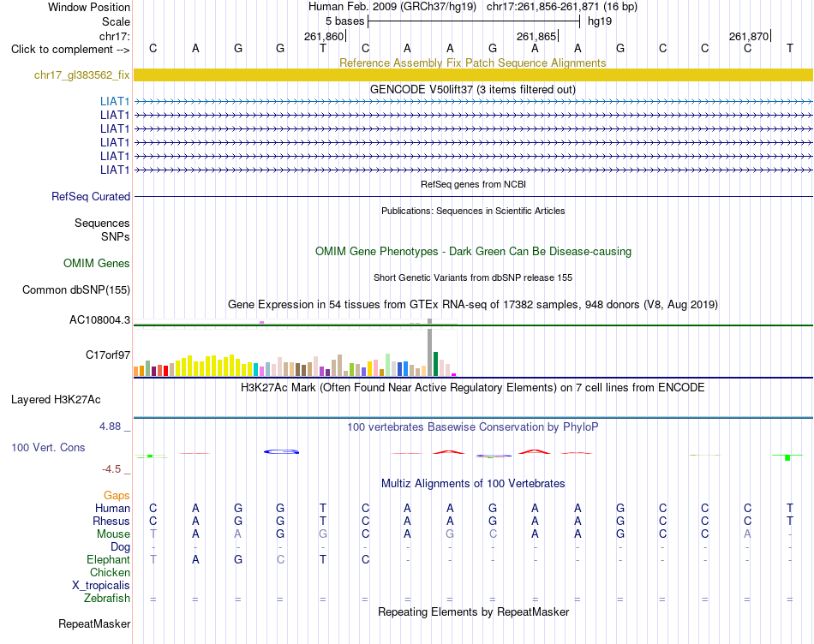Click the GTEx 'Gene Expression in 54 tissues' title

[473, 305]
